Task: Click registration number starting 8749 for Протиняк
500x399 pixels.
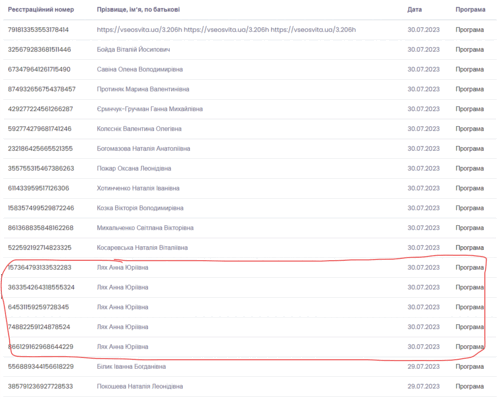Action: 42,89
